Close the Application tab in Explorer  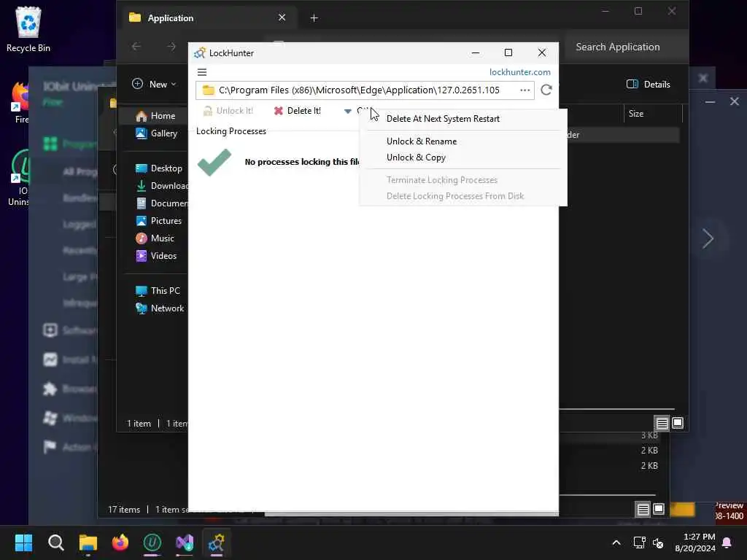282,17
